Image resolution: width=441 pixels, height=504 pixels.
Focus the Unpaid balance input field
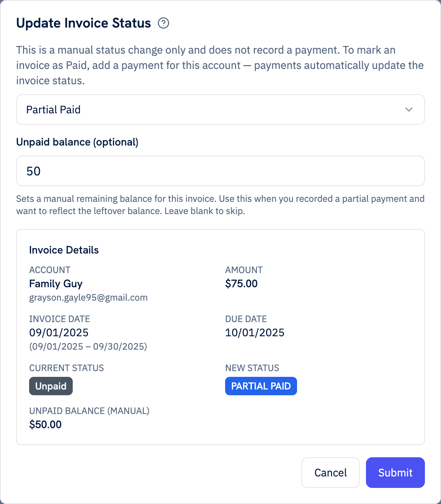220,171
